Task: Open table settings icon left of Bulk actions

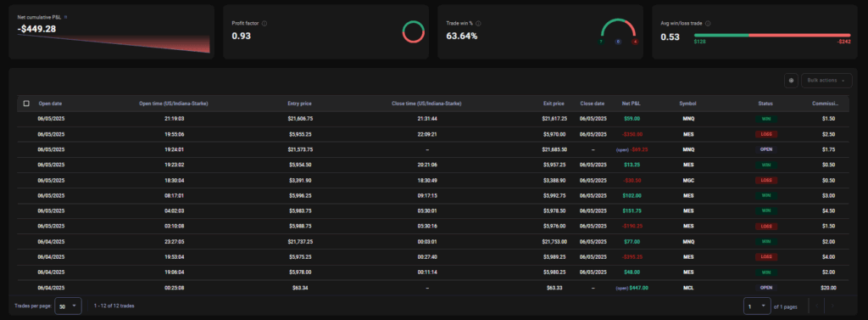Action: coord(791,81)
